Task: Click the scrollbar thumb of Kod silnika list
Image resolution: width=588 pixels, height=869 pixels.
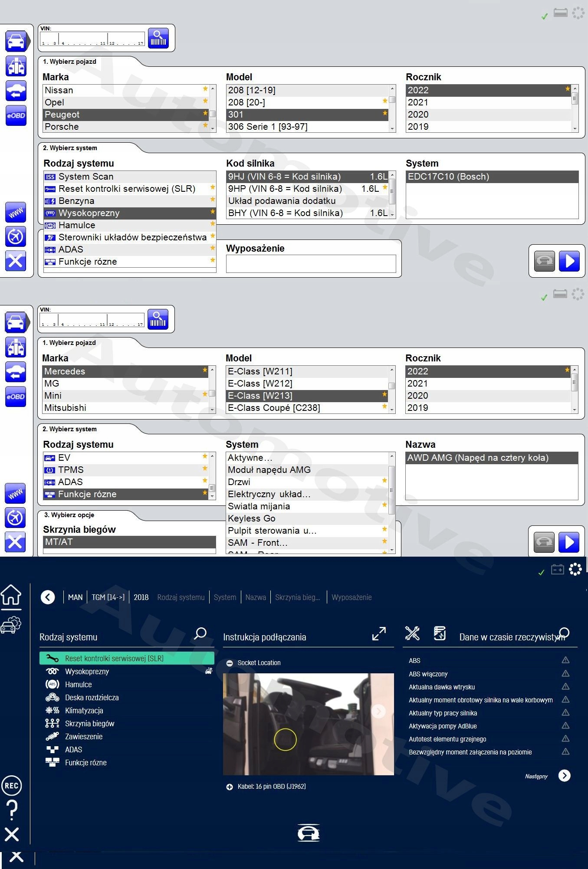Action: click(x=392, y=191)
